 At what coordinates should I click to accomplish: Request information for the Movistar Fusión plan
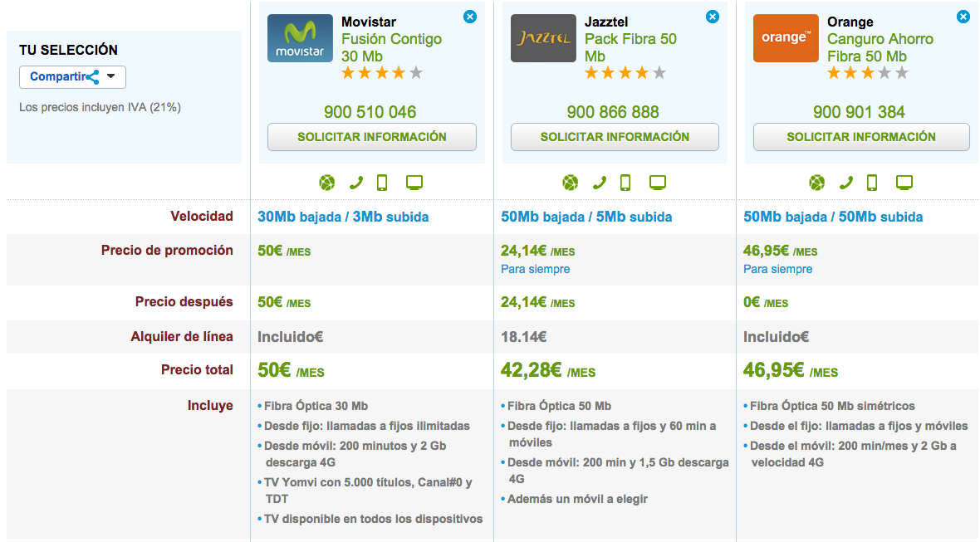point(372,137)
